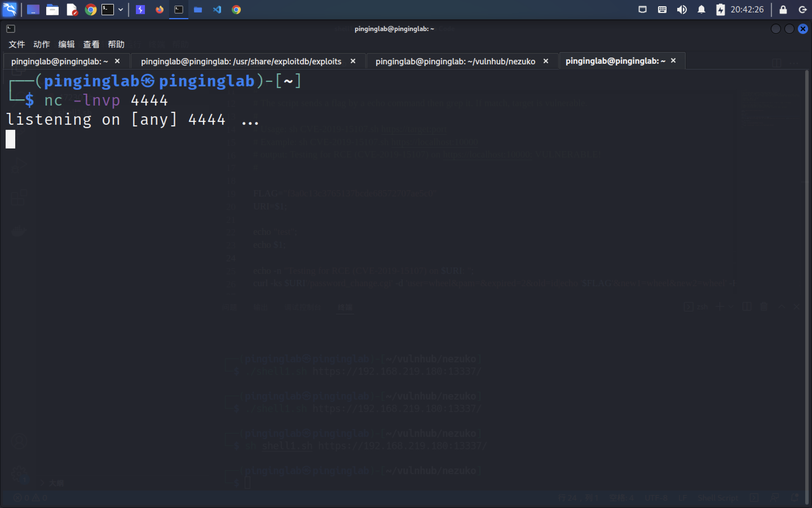This screenshot has width=812, height=508.
Task: Click the terminal window icon in title bar
Action: [11, 29]
